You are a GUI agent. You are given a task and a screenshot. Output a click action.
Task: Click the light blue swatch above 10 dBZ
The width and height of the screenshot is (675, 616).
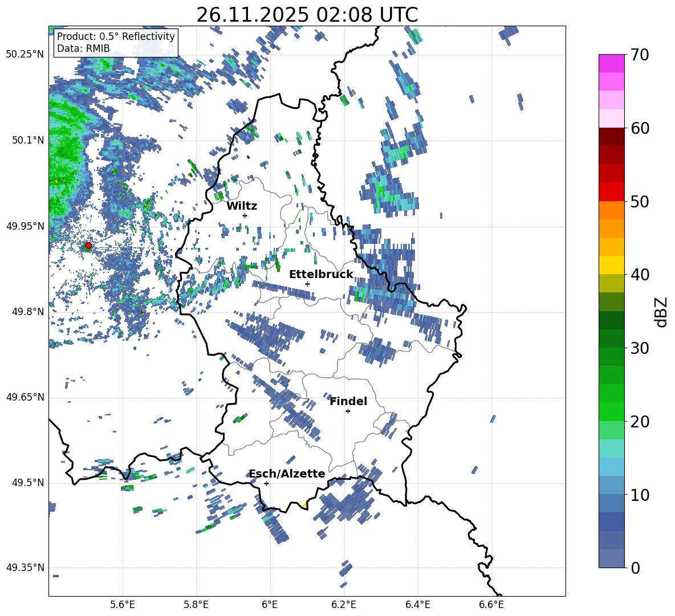[611, 467]
